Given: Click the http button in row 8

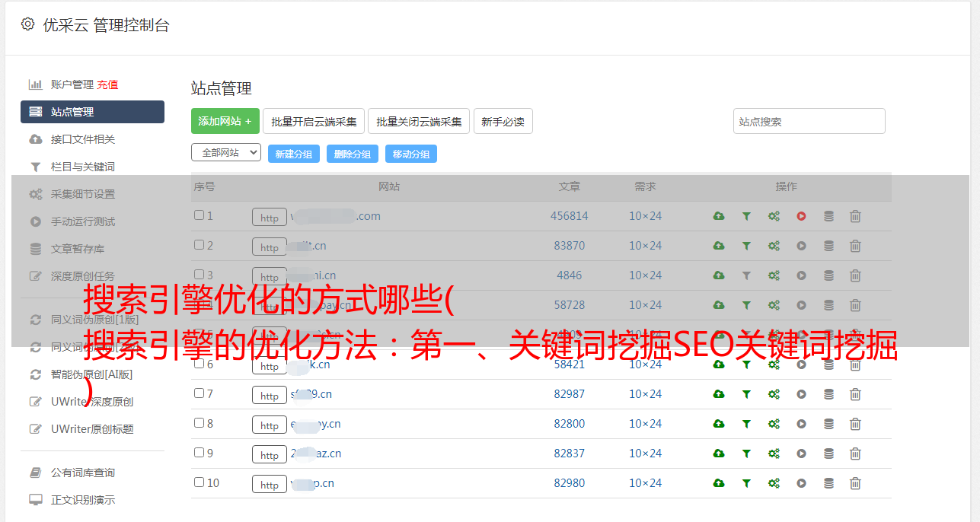Looking at the screenshot, I should click(x=270, y=425).
